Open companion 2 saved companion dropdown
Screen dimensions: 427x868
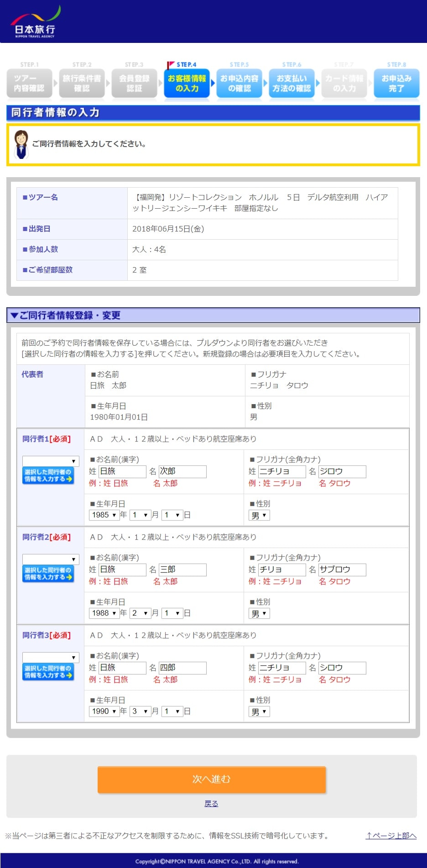point(51,559)
